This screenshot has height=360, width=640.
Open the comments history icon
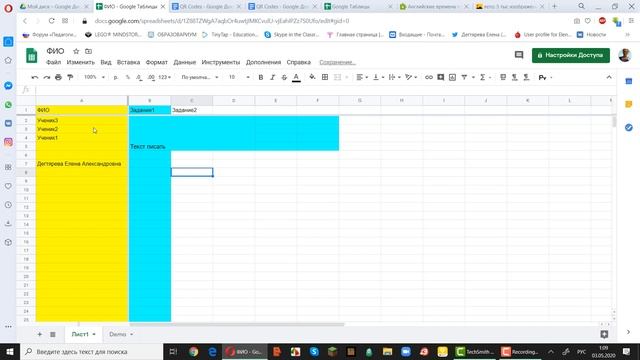click(x=519, y=55)
